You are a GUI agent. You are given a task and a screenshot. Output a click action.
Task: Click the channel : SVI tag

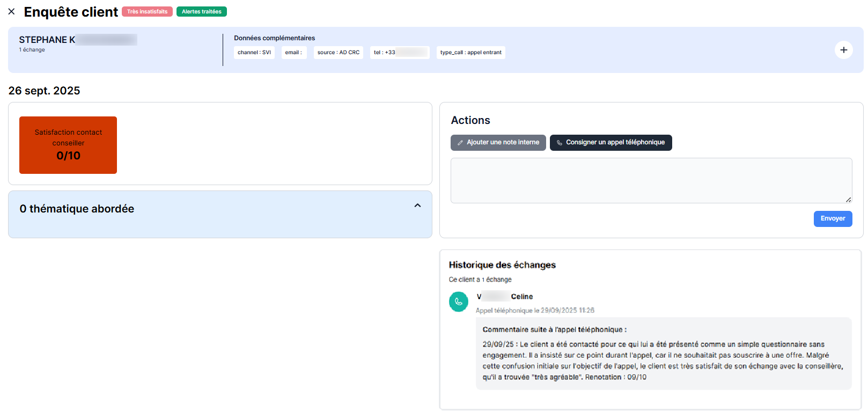254,53
